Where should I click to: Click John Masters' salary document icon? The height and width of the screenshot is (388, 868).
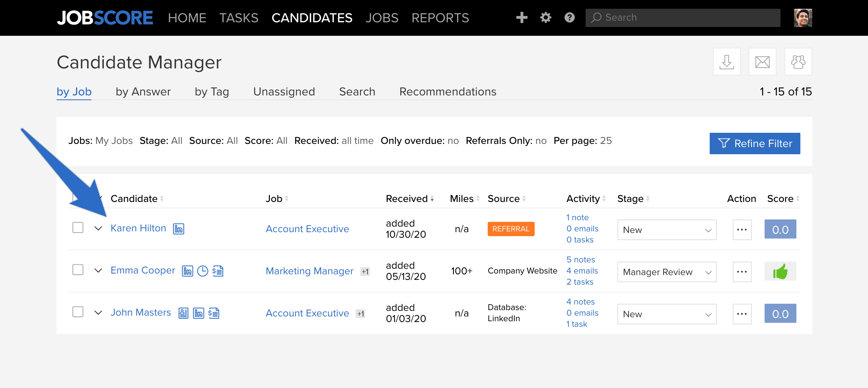[214, 313]
